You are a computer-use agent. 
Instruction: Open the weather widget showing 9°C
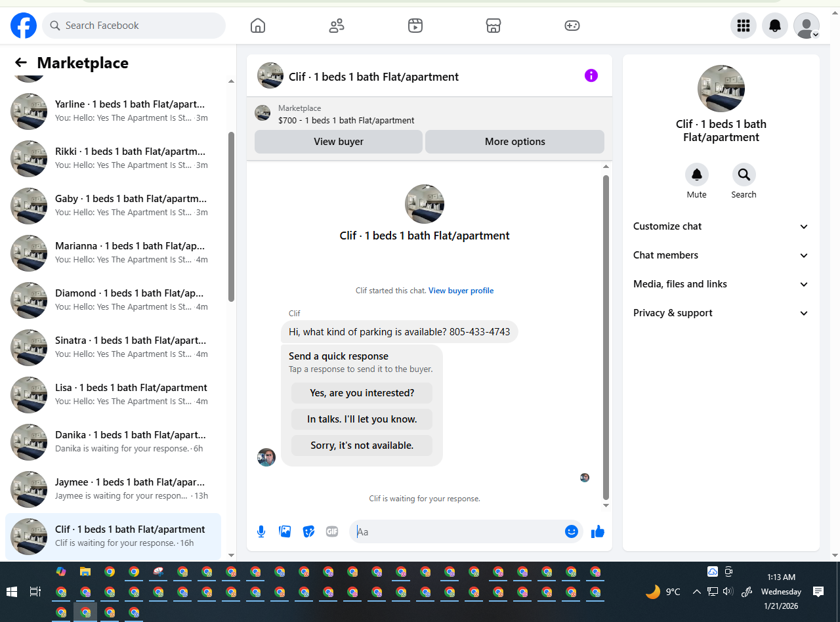point(663,592)
